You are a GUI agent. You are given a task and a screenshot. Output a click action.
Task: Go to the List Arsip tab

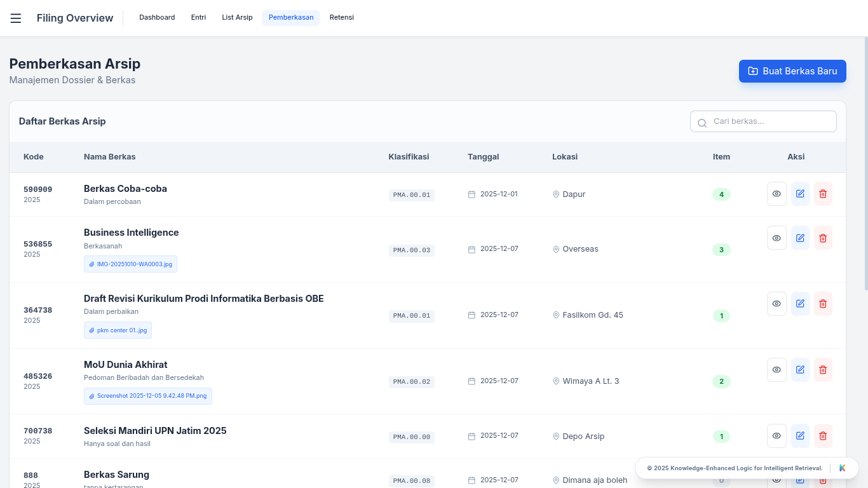coord(237,18)
